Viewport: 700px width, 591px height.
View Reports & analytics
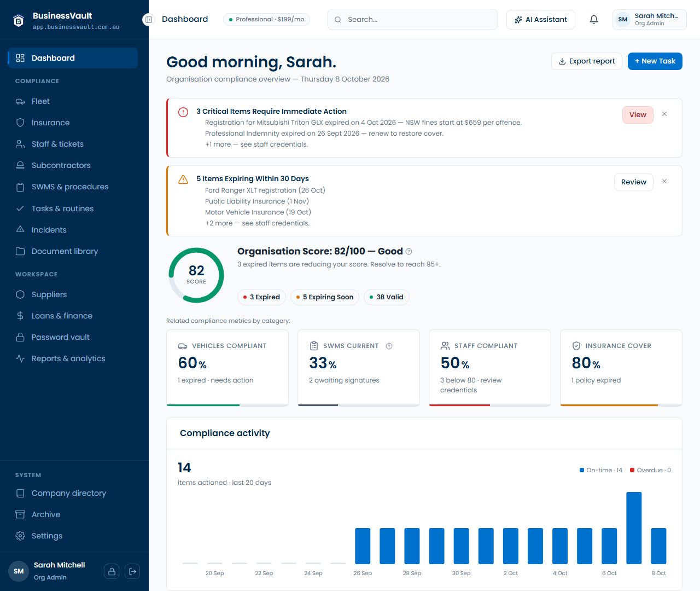coord(73,358)
